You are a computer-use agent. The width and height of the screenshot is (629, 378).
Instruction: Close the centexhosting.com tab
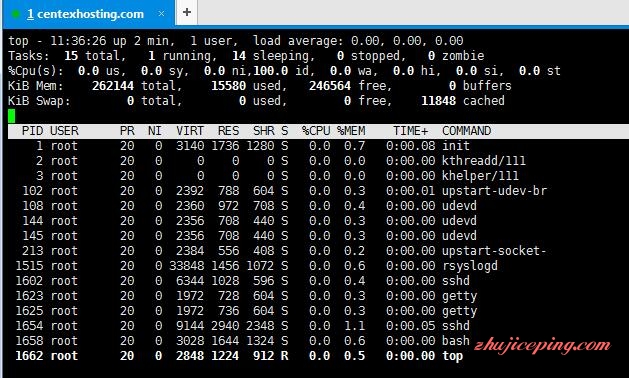(161, 14)
